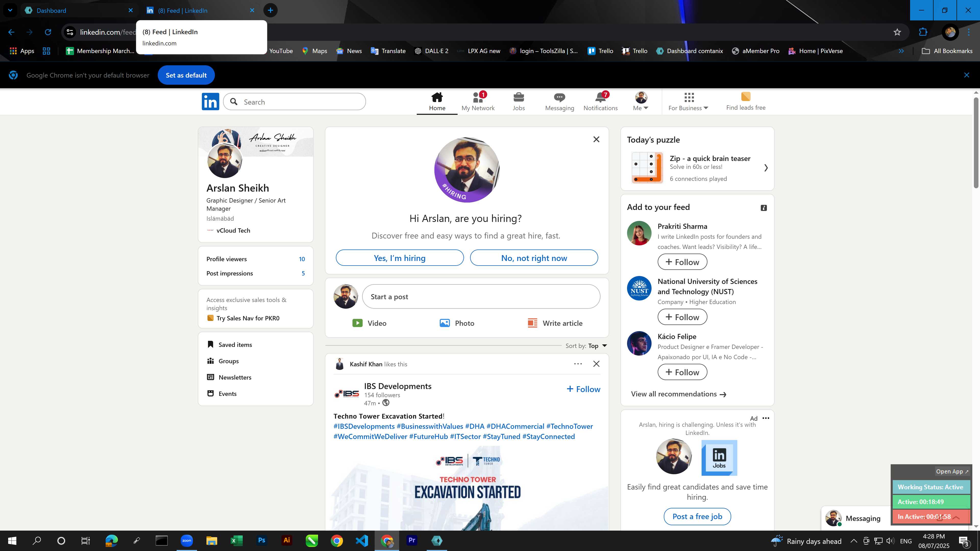Click Set as default button
Image resolution: width=980 pixels, height=551 pixels.
186,75
